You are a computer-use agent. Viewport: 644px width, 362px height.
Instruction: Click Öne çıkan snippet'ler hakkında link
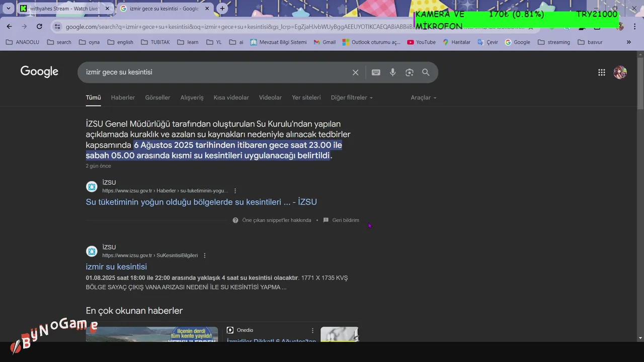tap(277, 220)
